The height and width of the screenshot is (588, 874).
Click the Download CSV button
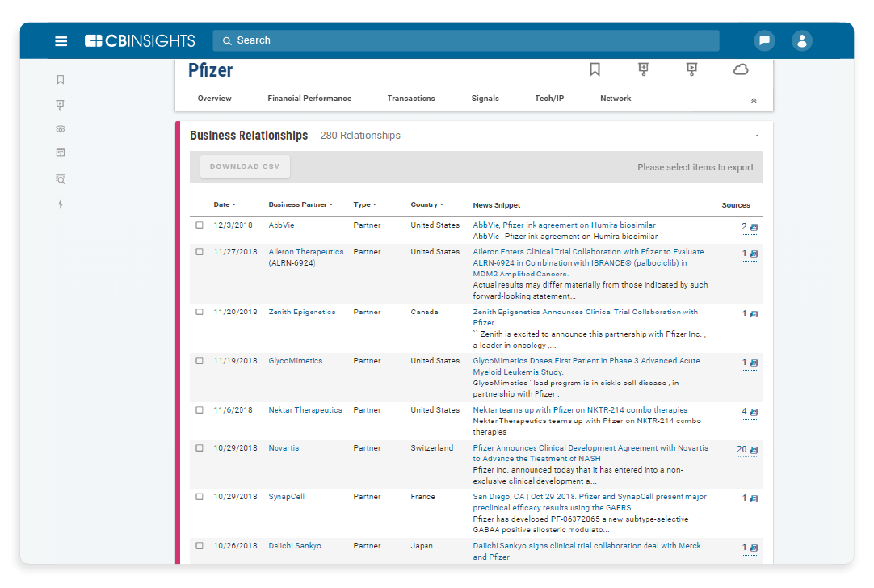click(245, 166)
